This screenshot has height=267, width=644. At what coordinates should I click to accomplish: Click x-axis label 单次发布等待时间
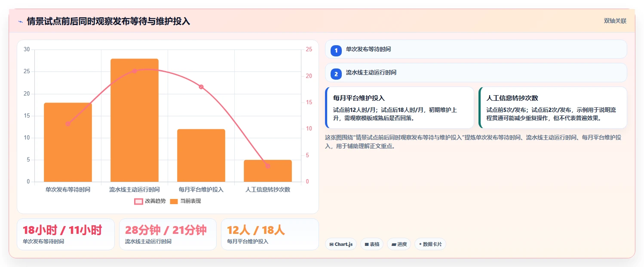tap(68, 189)
